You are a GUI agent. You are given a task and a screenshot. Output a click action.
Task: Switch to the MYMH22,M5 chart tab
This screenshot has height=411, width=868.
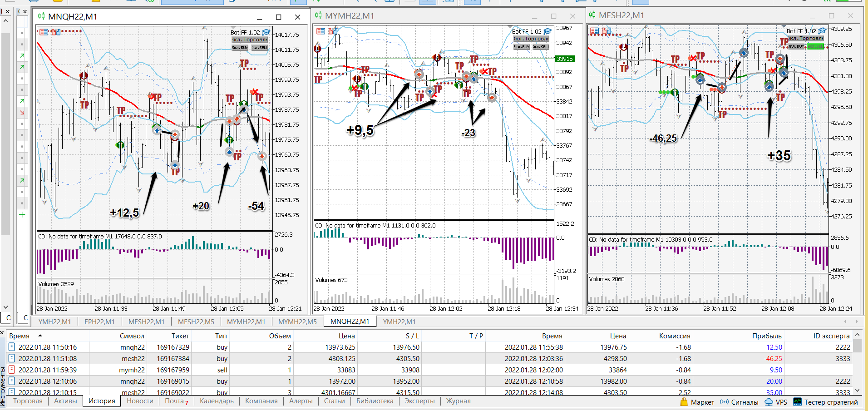(x=298, y=322)
